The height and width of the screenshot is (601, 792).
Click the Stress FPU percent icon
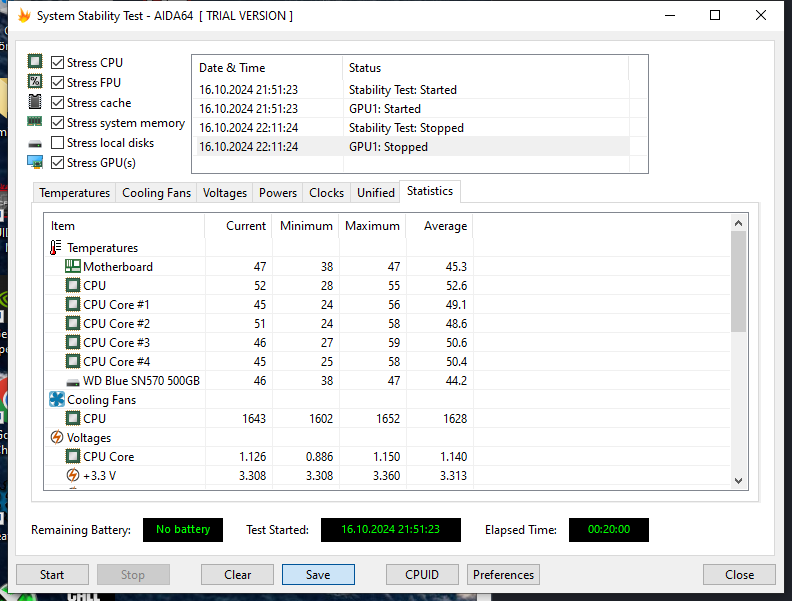35,81
